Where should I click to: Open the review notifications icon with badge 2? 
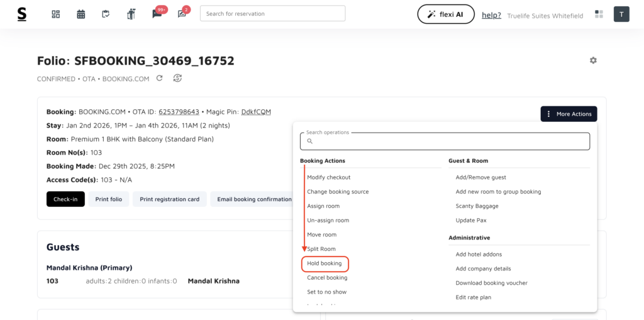coord(182,14)
